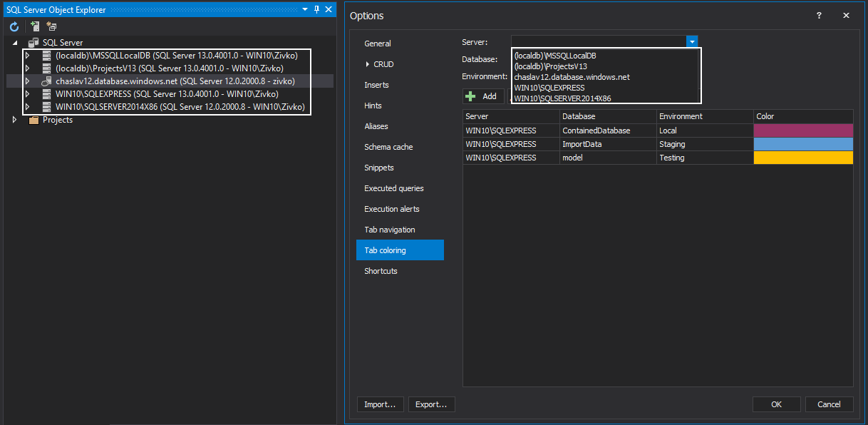This screenshot has height=425, width=868.
Task: Click the Add button with green plus
Action: point(483,96)
